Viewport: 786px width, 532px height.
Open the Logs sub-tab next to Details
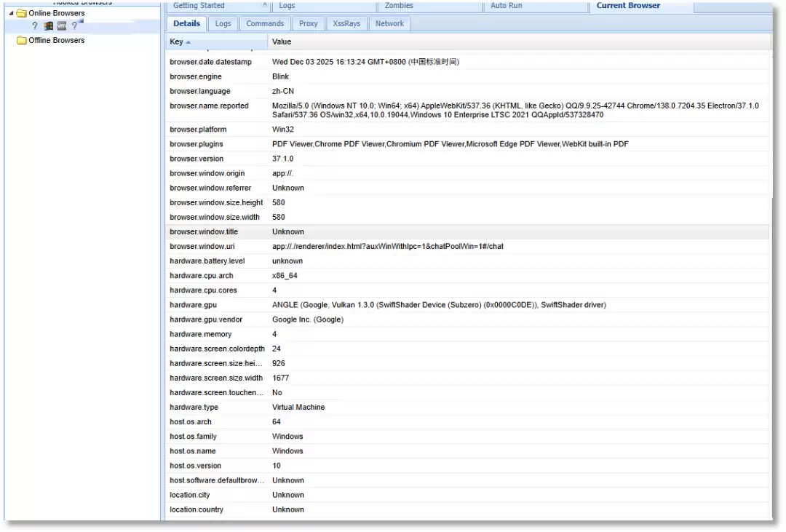(223, 24)
